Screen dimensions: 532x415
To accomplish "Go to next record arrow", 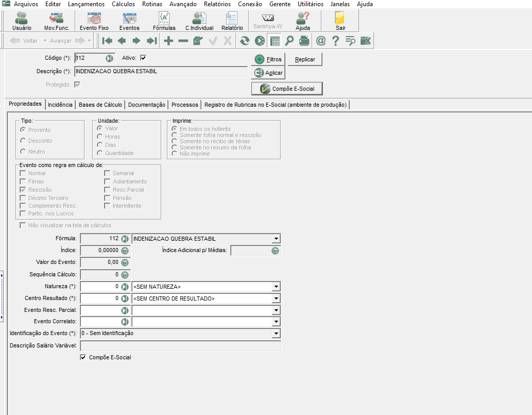I will pyautogui.click(x=136, y=41).
